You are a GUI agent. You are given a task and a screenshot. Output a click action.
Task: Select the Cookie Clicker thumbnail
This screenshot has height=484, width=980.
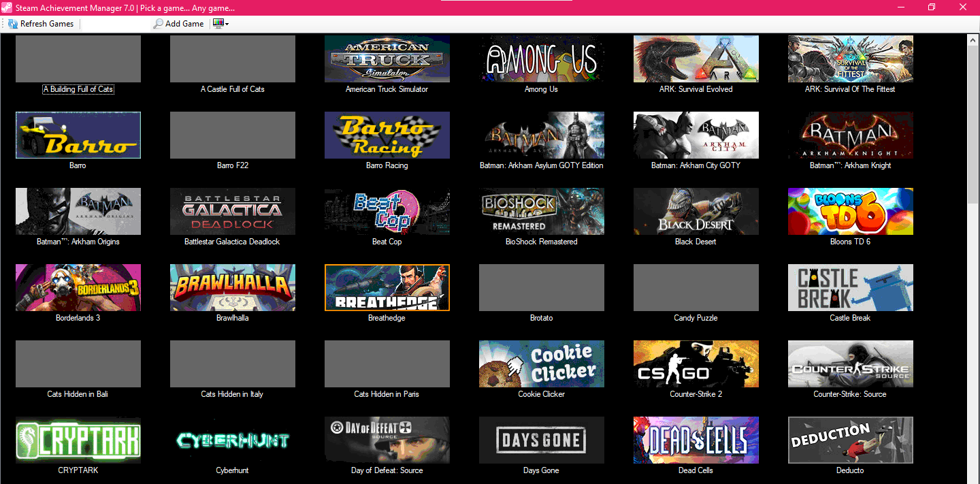542,364
